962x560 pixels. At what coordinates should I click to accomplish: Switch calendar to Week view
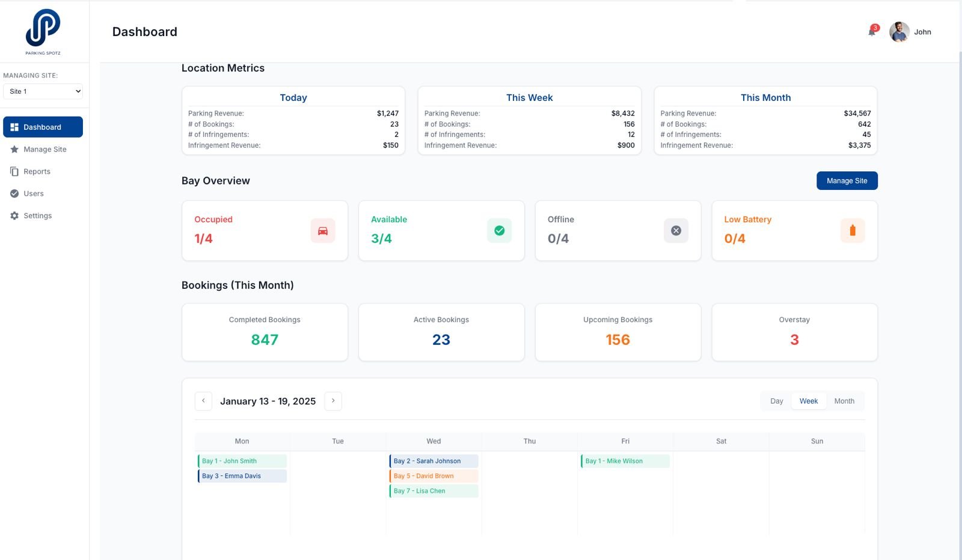pos(809,401)
